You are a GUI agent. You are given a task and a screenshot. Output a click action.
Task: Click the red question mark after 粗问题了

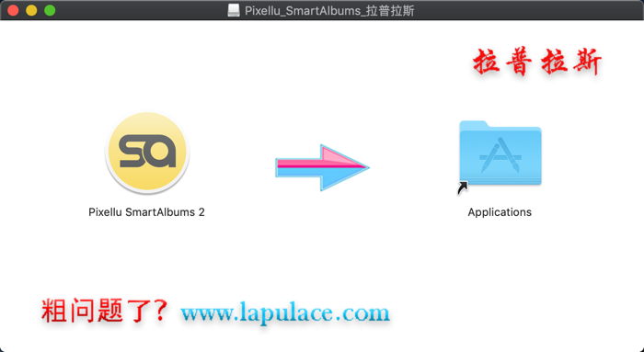(x=160, y=310)
